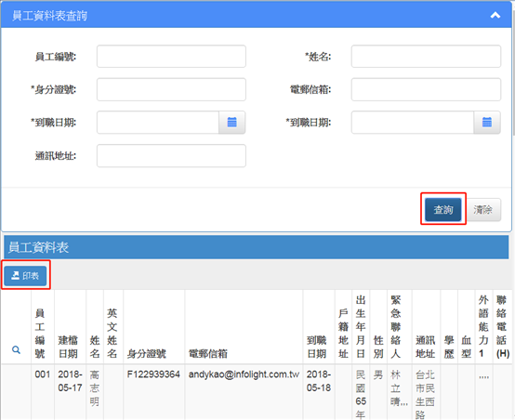This screenshot has width=515, height=420.
Task: Focus the 電郵信箱 input field
Action: pyautogui.click(x=426, y=89)
